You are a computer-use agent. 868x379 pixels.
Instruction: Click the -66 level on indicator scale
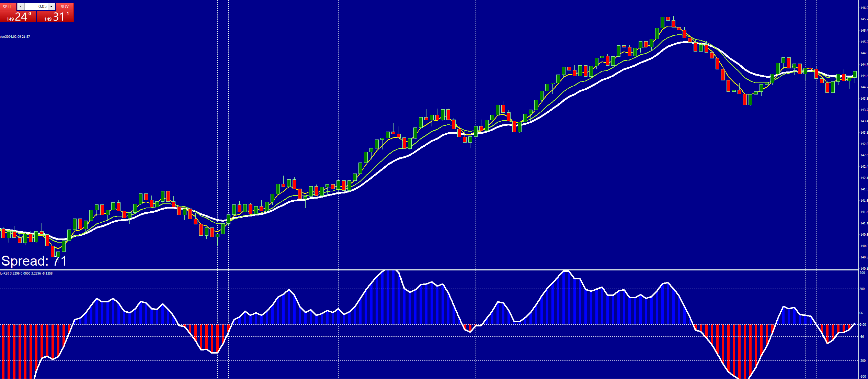tap(862, 337)
